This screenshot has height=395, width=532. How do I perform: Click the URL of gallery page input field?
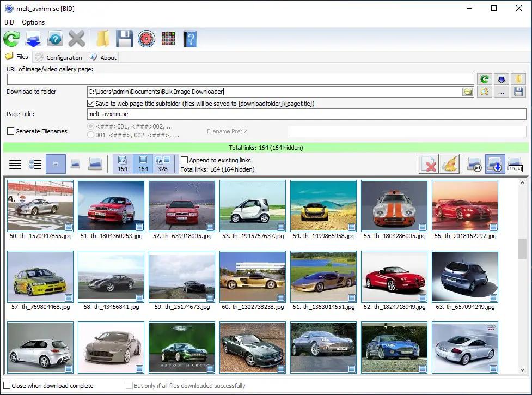point(240,80)
